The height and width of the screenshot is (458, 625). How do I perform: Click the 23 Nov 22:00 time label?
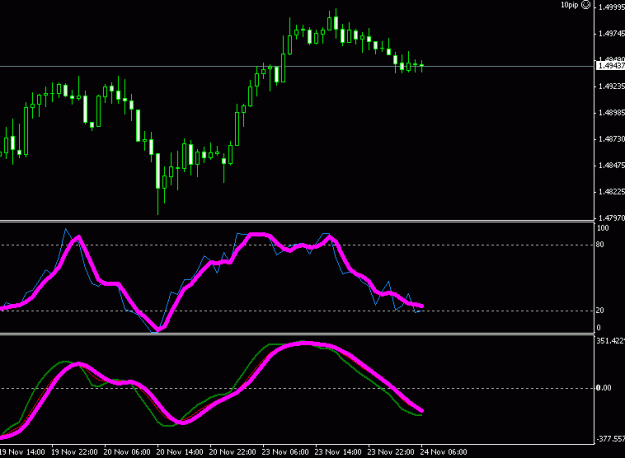[391, 452]
